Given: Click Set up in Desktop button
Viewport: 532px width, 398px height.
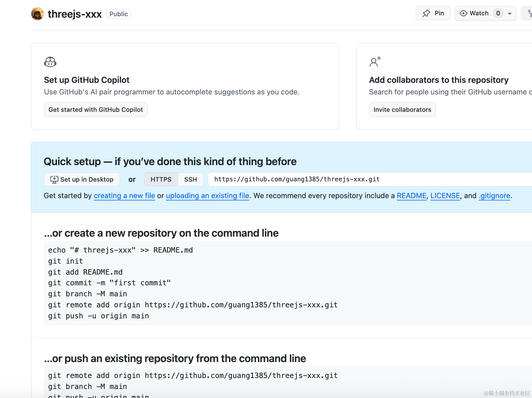Looking at the screenshot, I should [x=82, y=180].
